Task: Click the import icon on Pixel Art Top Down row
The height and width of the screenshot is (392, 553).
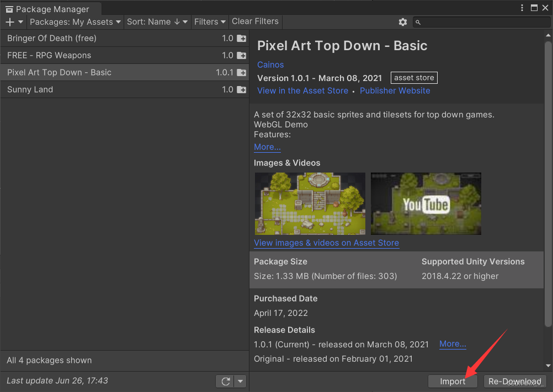Action: tap(242, 73)
